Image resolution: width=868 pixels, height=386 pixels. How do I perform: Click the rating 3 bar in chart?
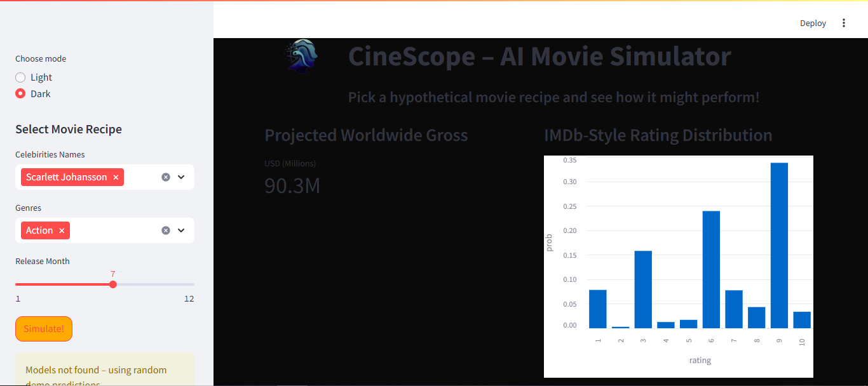643,289
